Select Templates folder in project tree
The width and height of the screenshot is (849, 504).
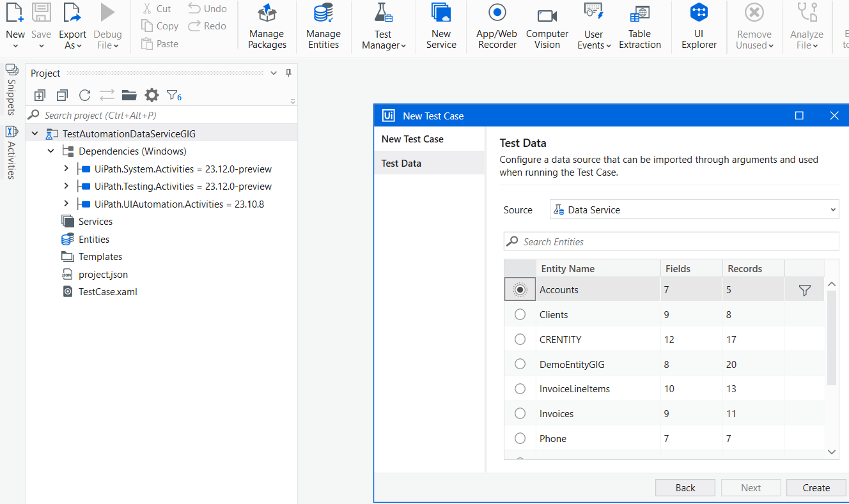click(x=100, y=257)
